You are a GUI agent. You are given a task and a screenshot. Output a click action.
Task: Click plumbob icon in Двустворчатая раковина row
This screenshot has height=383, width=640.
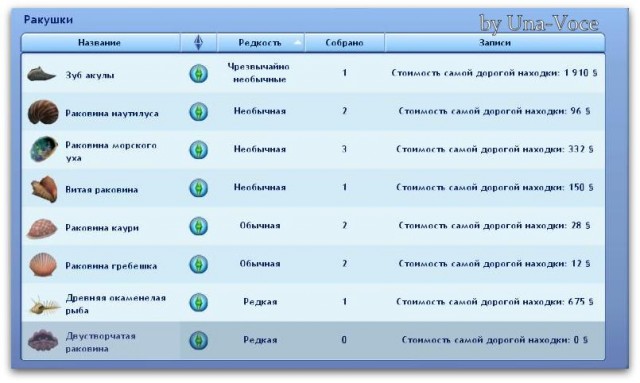[198, 340]
